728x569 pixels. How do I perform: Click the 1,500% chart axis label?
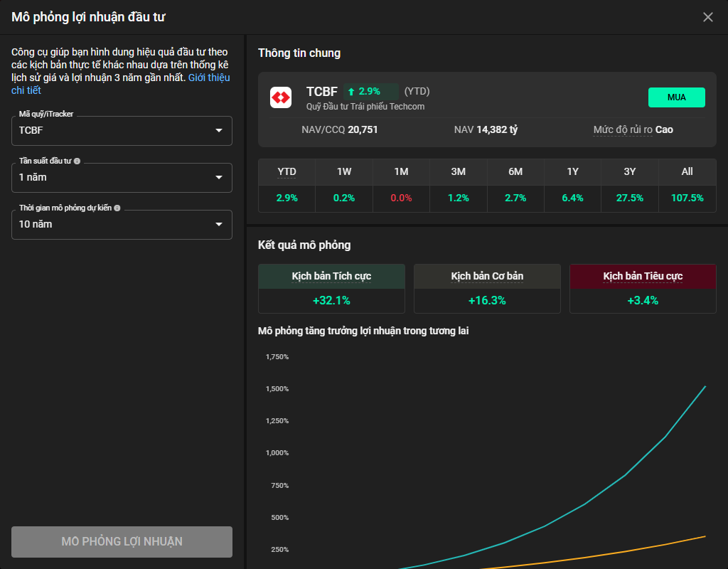tap(277, 389)
